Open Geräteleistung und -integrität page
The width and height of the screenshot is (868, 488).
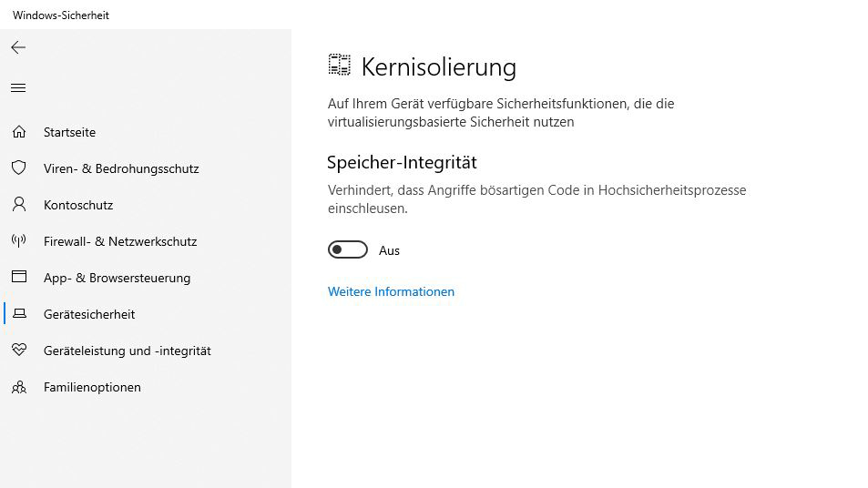coord(127,351)
